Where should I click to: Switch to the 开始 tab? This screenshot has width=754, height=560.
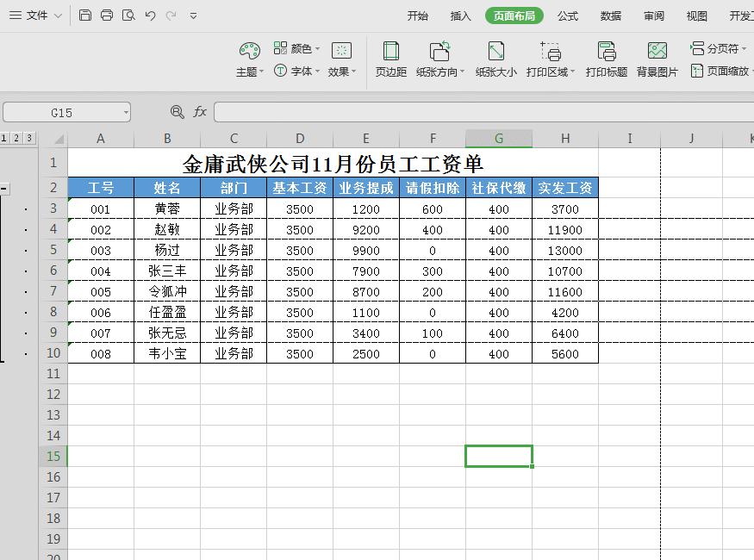(x=417, y=16)
